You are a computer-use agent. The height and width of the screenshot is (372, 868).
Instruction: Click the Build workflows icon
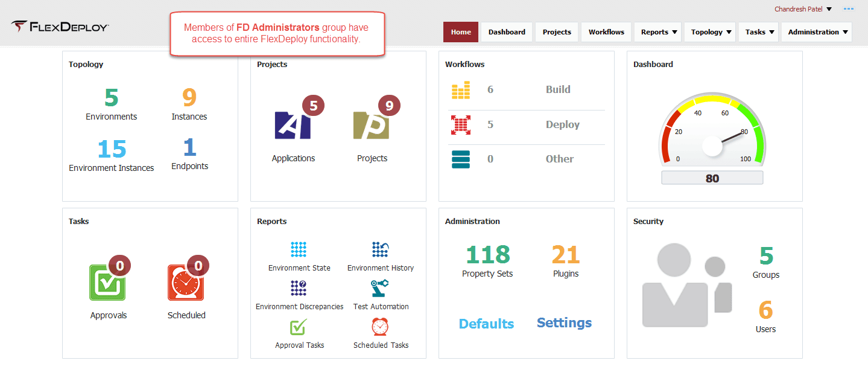[x=461, y=90]
